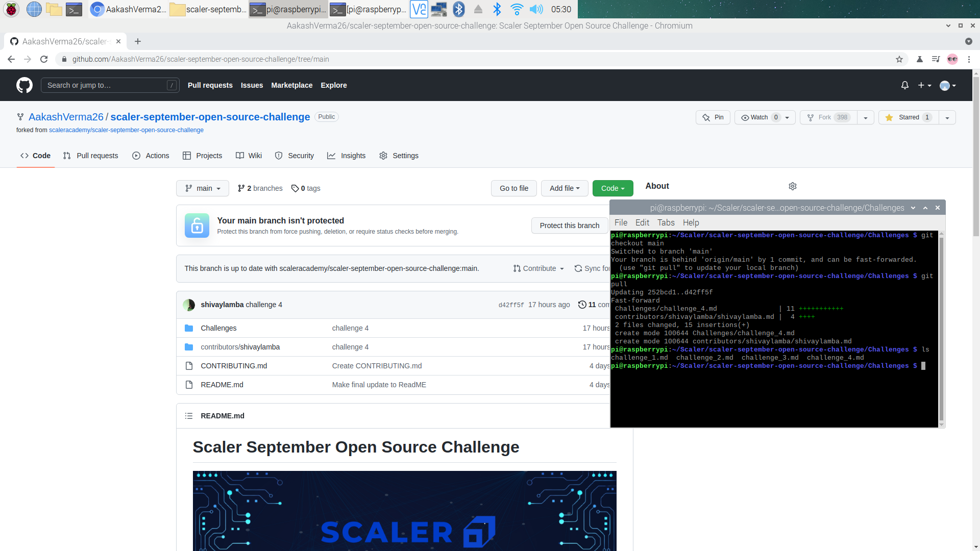Viewport: 980px width, 551px height.
Task: Open the scaleracademy upstream fork link
Action: pos(126,130)
